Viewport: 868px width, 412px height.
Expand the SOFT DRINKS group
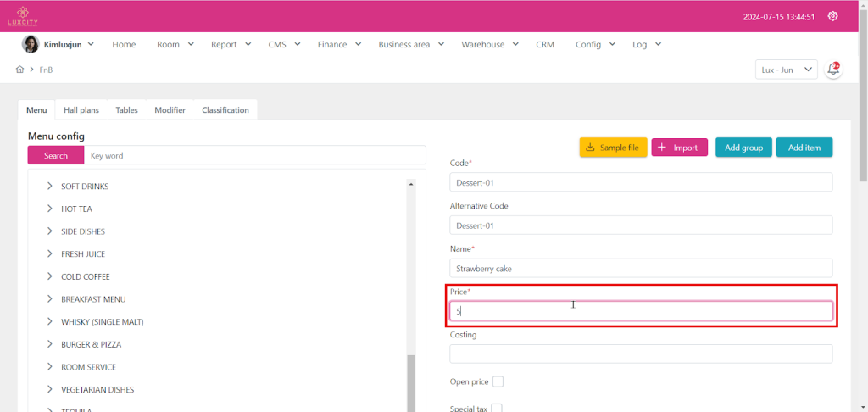click(x=50, y=187)
